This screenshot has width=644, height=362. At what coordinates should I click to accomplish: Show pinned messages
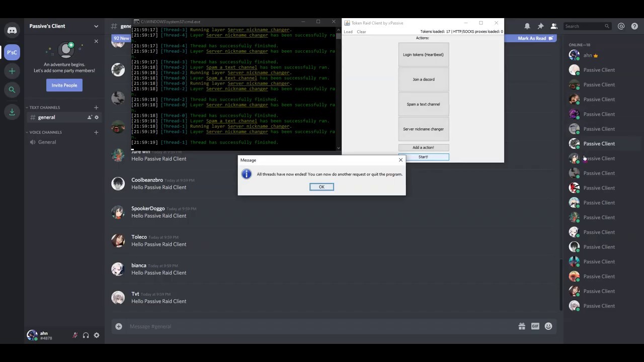click(540, 26)
